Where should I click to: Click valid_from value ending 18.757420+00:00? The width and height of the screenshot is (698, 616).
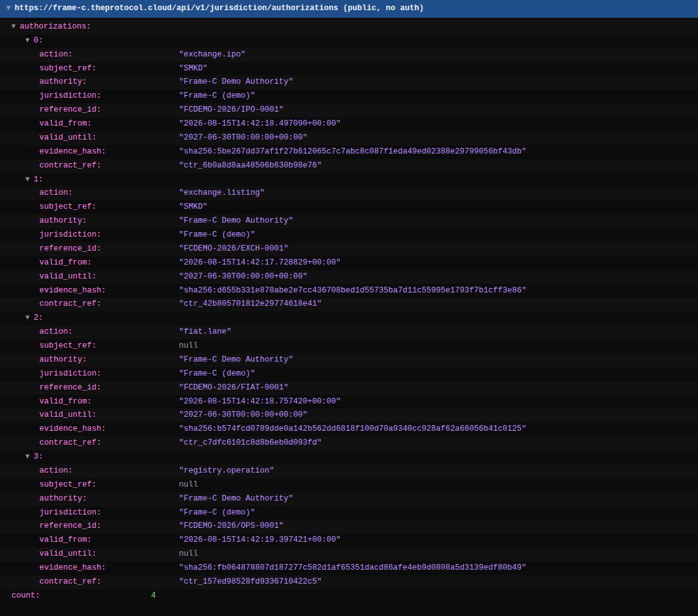(260, 400)
